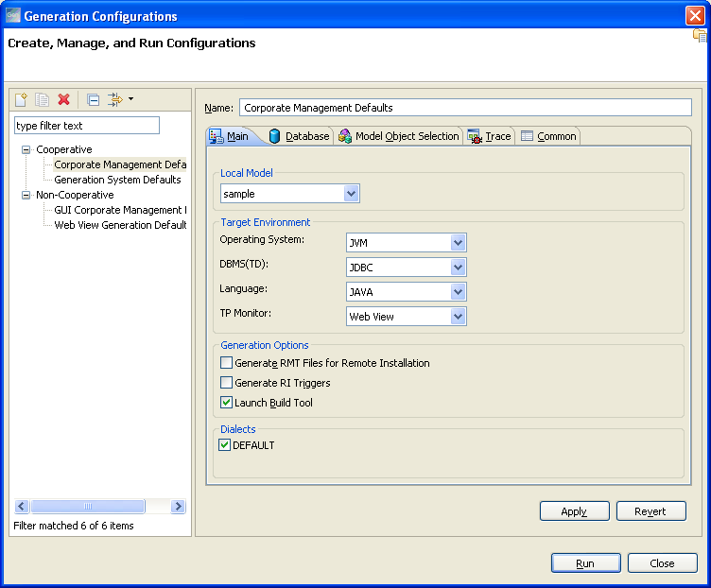
Task: Delete selected configuration with red X icon
Action: [x=64, y=99]
